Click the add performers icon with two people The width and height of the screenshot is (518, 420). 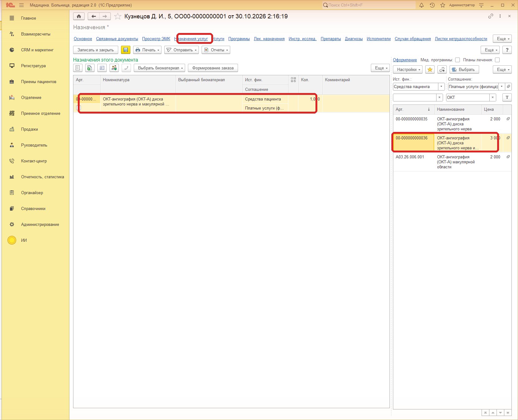(x=114, y=68)
